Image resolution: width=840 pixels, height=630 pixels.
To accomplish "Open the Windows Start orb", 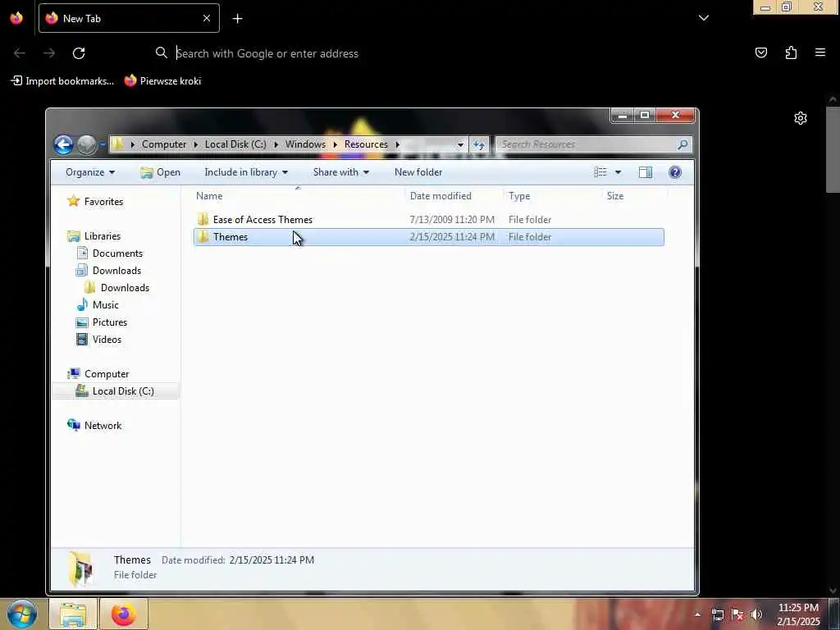I will point(22,614).
